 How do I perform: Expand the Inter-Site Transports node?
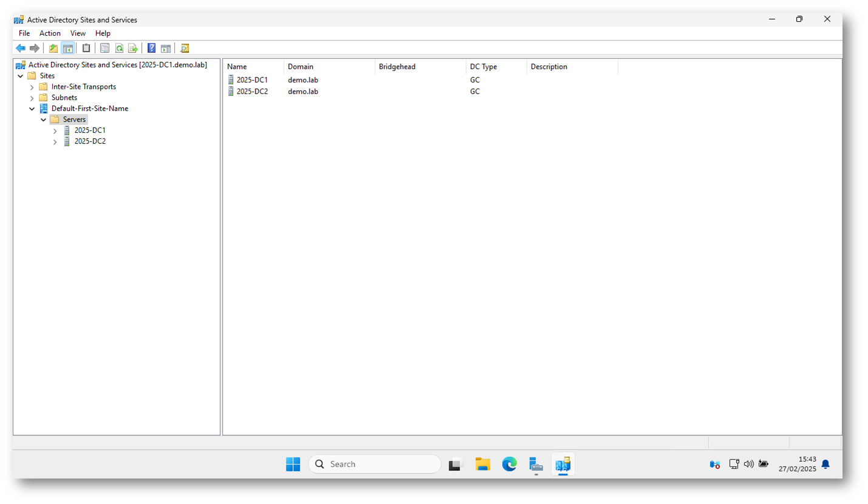(32, 87)
